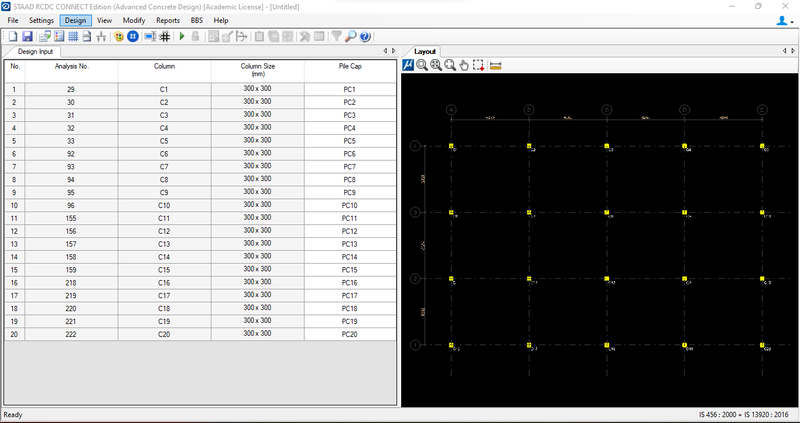800x423 pixels.
Task: Click the checklist properties toolbar icon
Action: 59,36
